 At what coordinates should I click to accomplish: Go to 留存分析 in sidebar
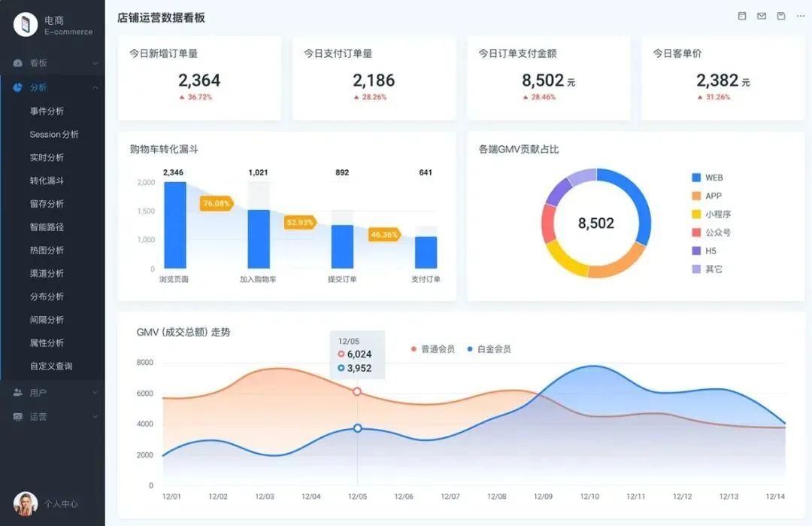click(47, 204)
